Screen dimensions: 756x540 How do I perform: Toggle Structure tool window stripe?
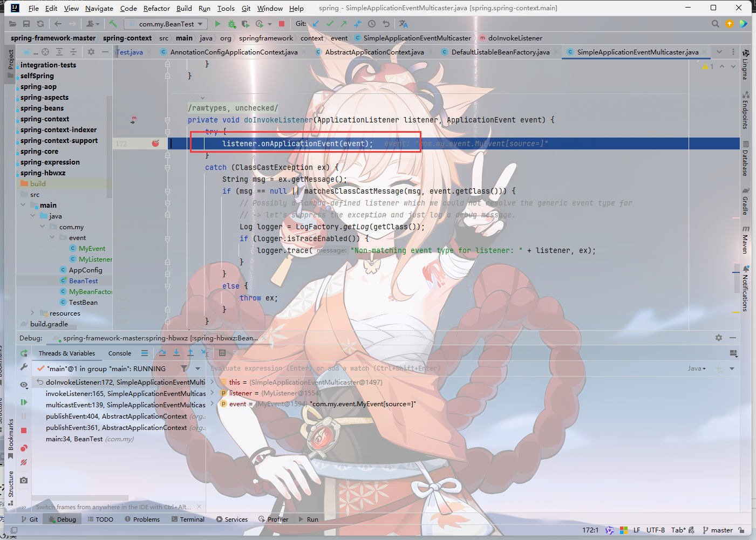coord(10,487)
